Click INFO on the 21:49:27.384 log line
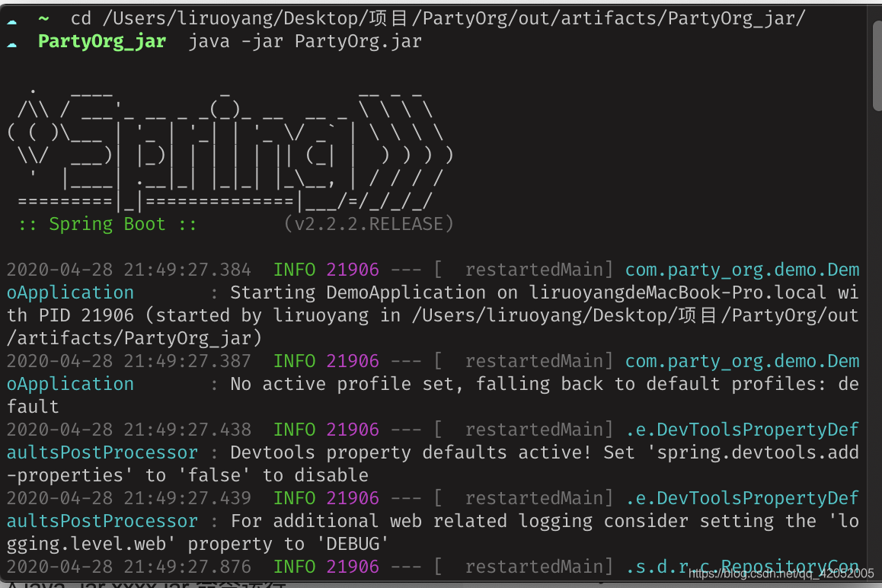The image size is (882, 588). pyautogui.click(x=294, y=270)
